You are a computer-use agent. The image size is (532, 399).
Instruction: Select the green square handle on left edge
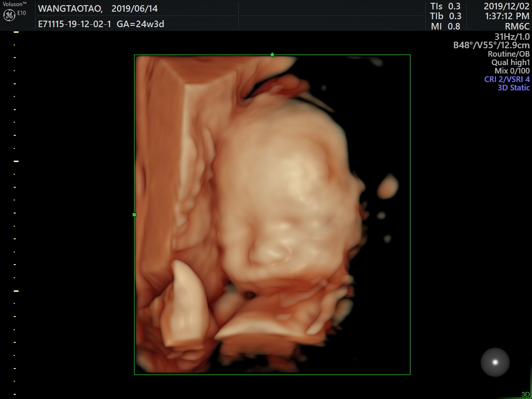(134, 214)
